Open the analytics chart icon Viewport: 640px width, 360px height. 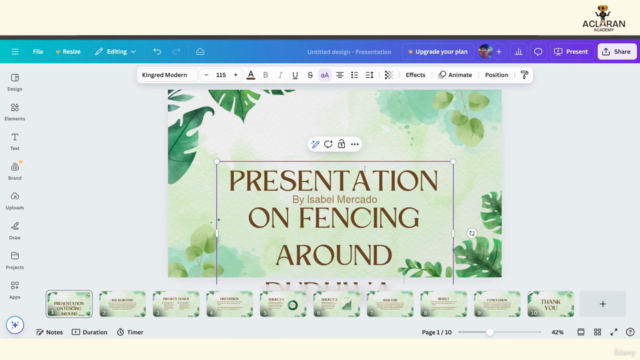(x=518, y=52)
